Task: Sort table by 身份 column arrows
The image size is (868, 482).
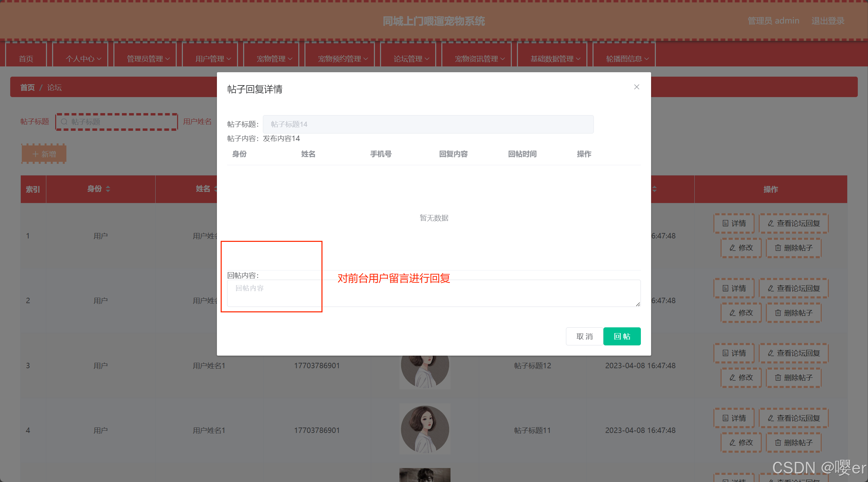Action: click(108, 189)
